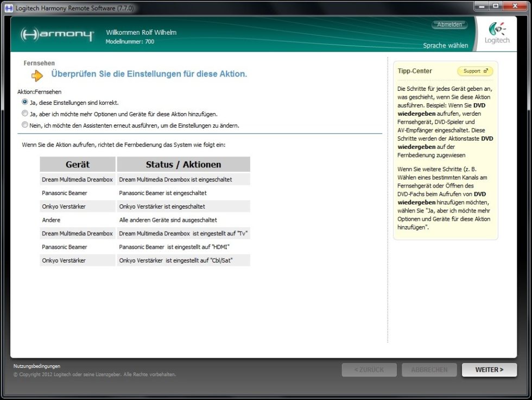Click 'Panasonic Beamer ist eingeschaltet' cell
532x400 pixels.
(x=183, y=193)
